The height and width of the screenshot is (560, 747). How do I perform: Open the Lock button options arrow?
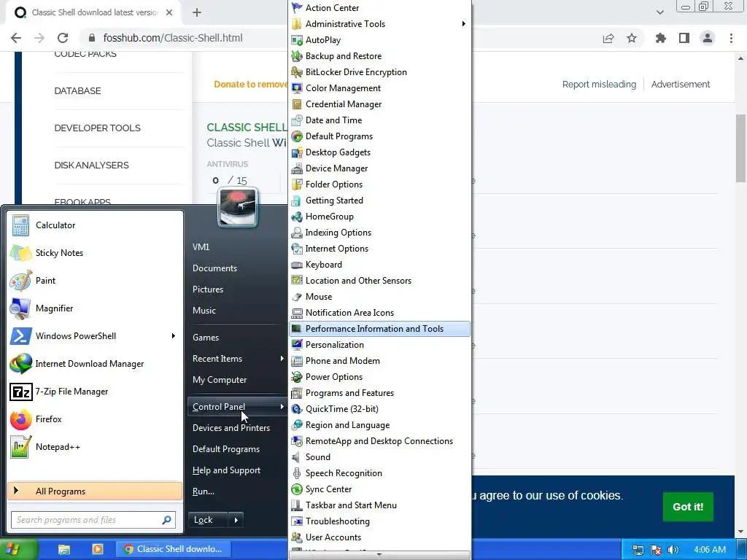(236, 520)
